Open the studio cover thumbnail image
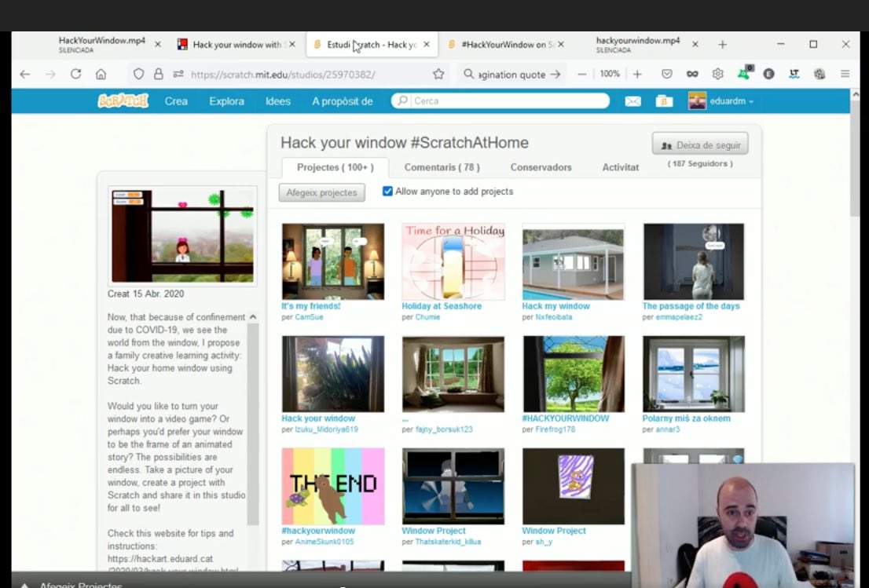 point(182,236)
